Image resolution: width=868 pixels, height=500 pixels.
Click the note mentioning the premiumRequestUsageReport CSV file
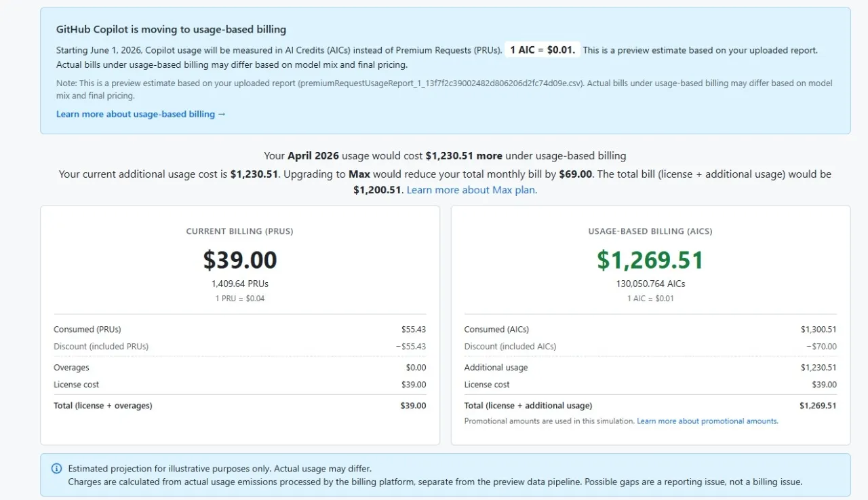pos(444,90)
